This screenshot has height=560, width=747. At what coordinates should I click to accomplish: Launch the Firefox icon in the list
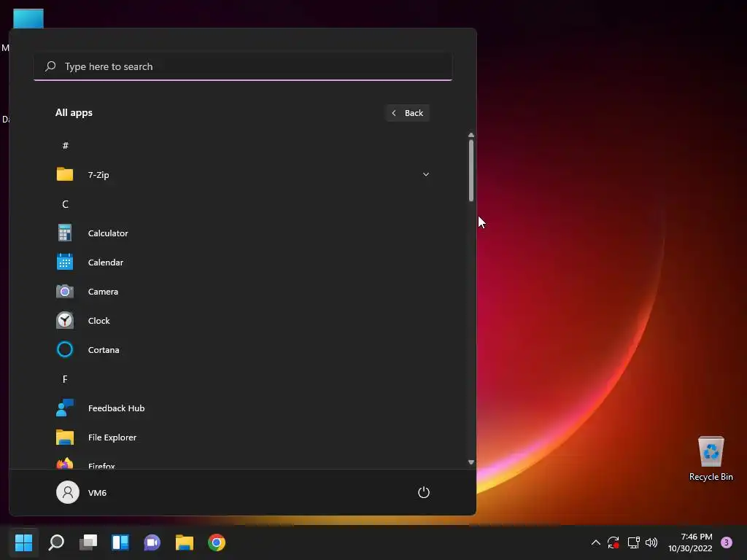pos(65,463)
